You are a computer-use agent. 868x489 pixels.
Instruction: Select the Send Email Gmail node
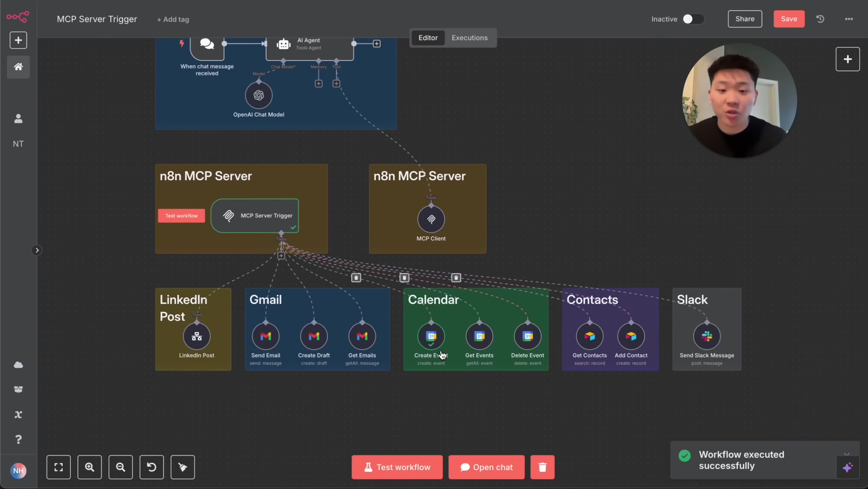[266, 336]
